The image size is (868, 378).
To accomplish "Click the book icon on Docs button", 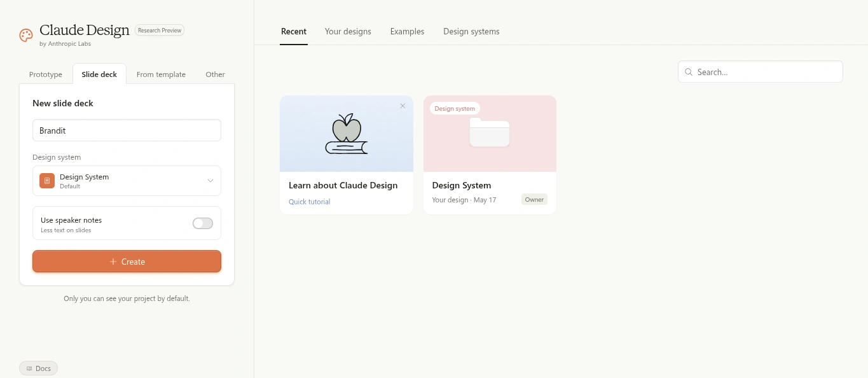I will 29,368.
